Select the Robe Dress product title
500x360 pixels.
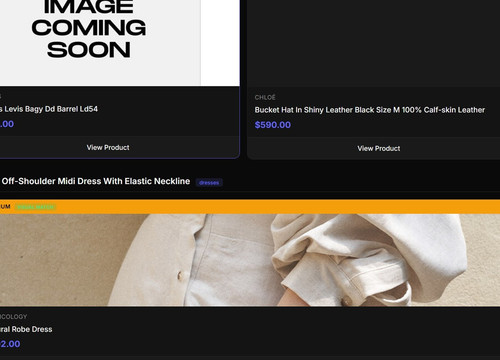[26, 329]
